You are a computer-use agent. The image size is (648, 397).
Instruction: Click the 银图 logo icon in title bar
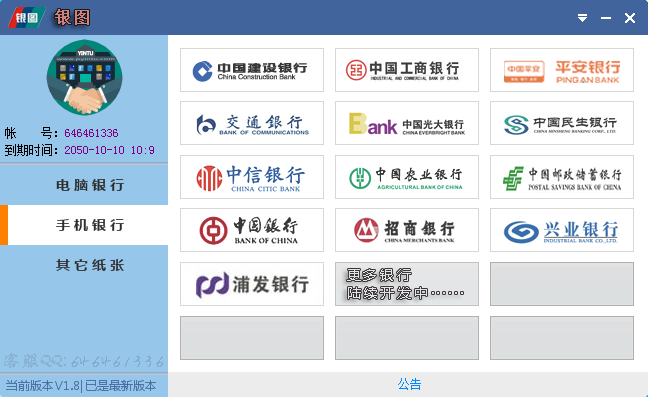27,17
